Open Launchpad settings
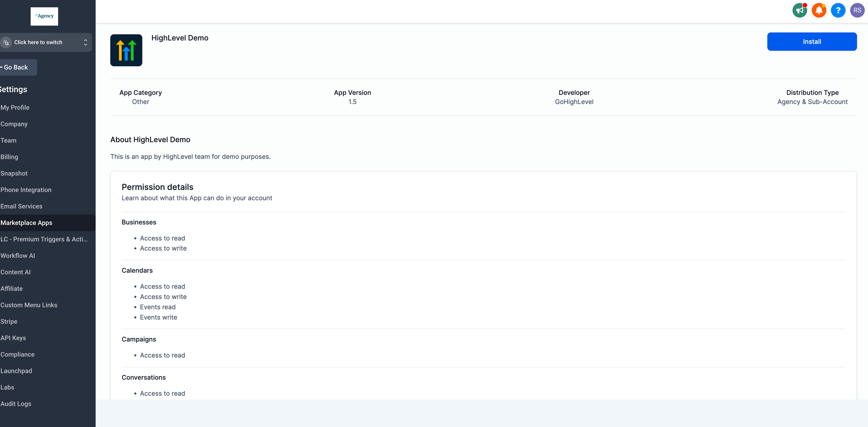868x427 pixels. [16, 371]
